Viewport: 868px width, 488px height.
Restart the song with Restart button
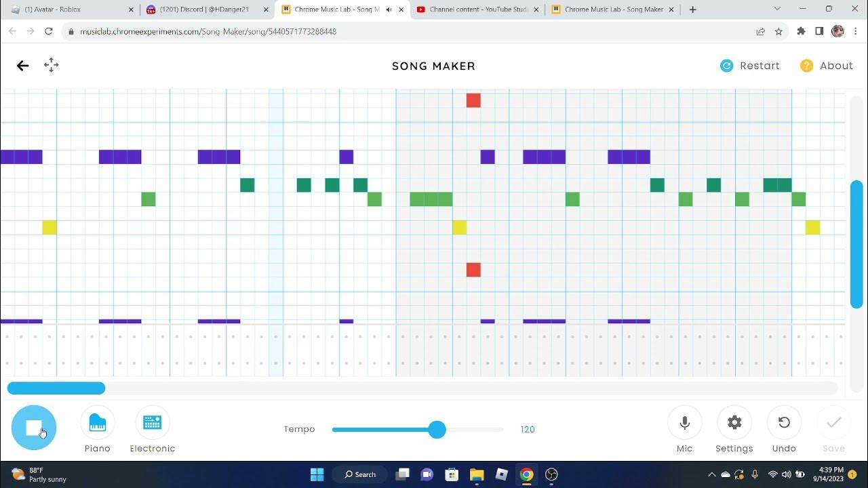(750, 66)
